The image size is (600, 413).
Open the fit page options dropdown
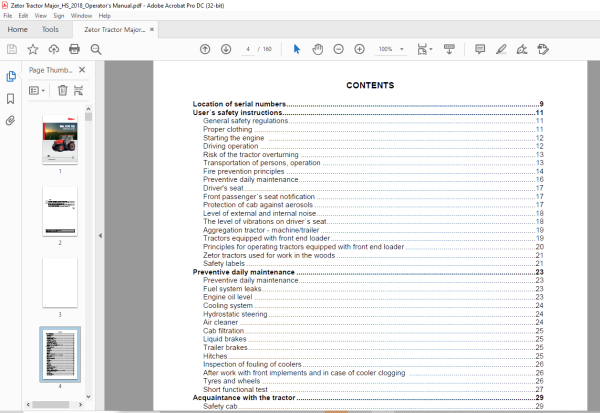pyautogui.click(x=425, y=49)
